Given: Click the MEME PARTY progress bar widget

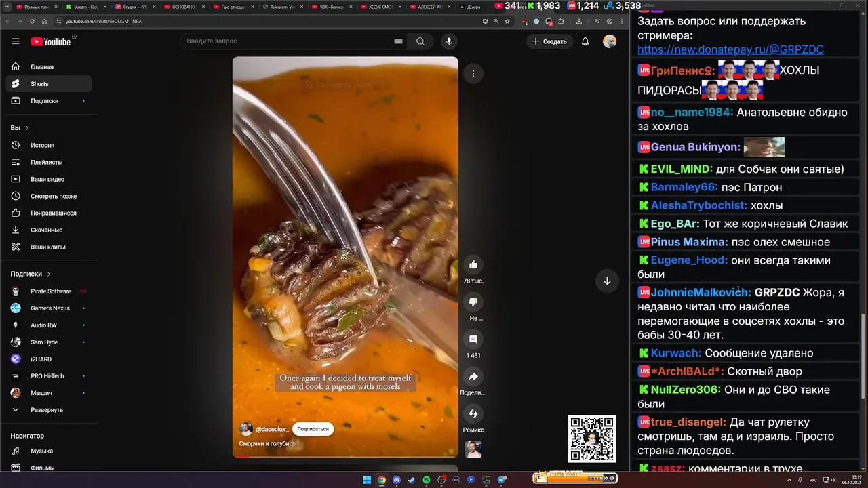Looking at the screenshot, I should (x=574, y=476).
